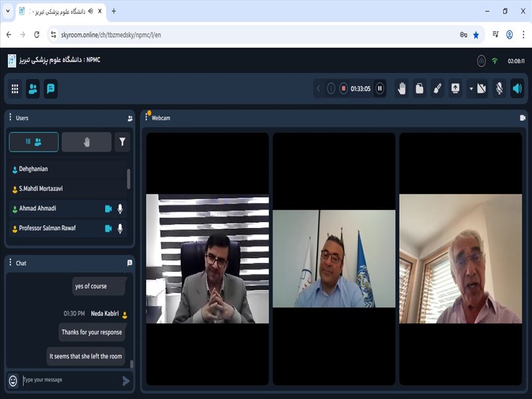Open the Users panel options menu
Screen dimensions: 532x399
10,118
